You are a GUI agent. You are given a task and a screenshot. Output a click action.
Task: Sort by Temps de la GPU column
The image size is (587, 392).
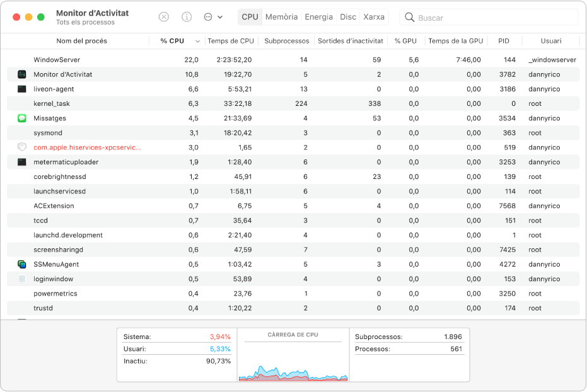456,41
